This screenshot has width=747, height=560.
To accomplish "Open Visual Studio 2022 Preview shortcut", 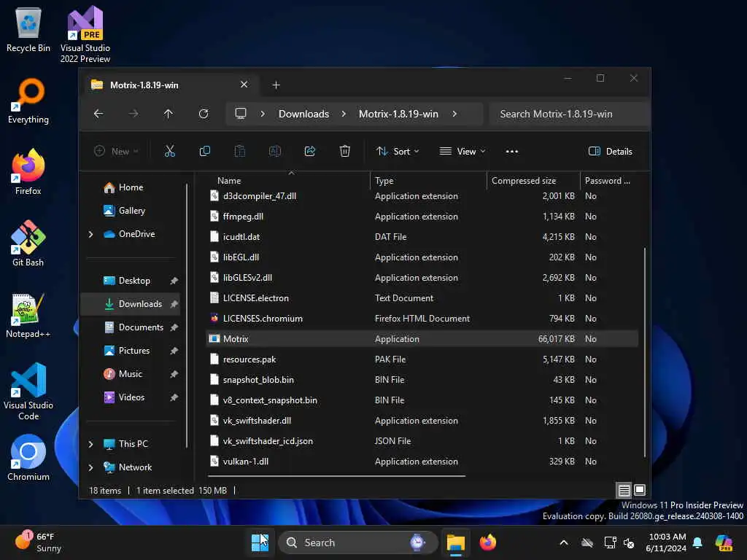I will point(85,34).
